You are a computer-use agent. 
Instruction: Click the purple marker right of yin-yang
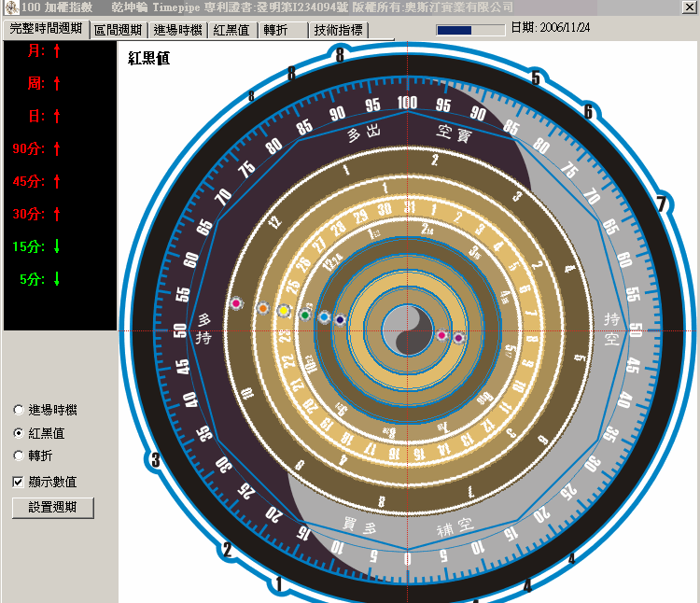point(458,338)
